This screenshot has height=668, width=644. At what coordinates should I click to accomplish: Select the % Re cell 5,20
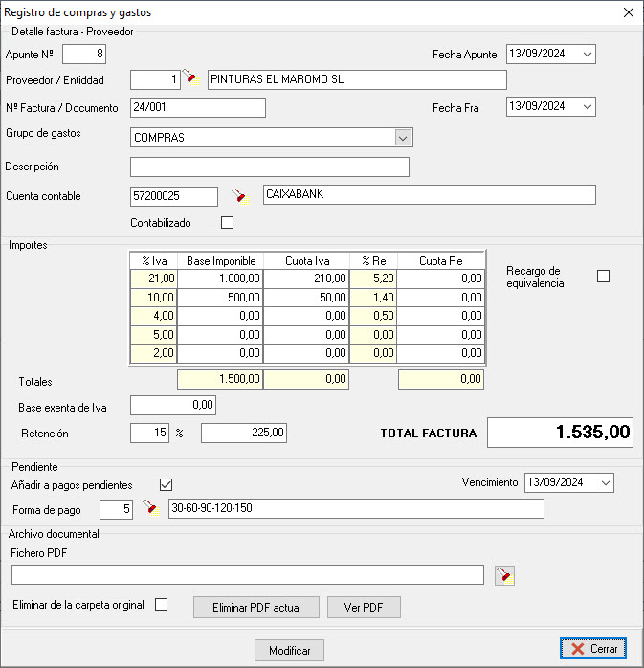[373, 278]
